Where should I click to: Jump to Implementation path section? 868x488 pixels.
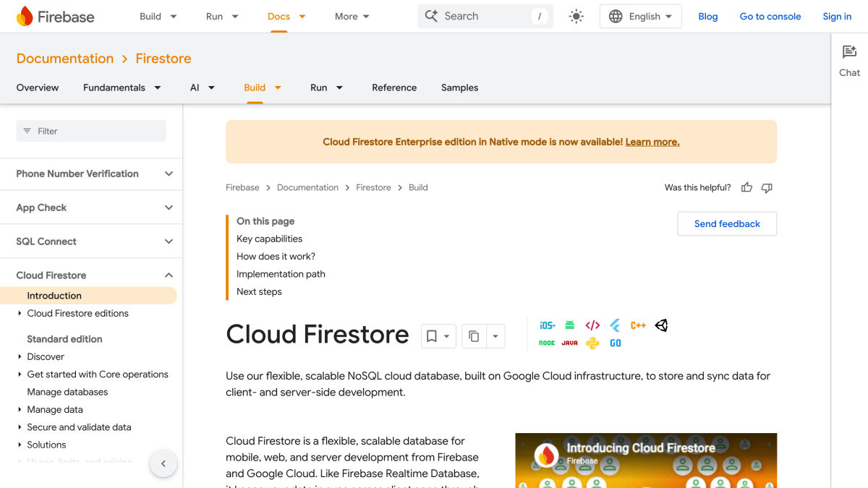281,274
